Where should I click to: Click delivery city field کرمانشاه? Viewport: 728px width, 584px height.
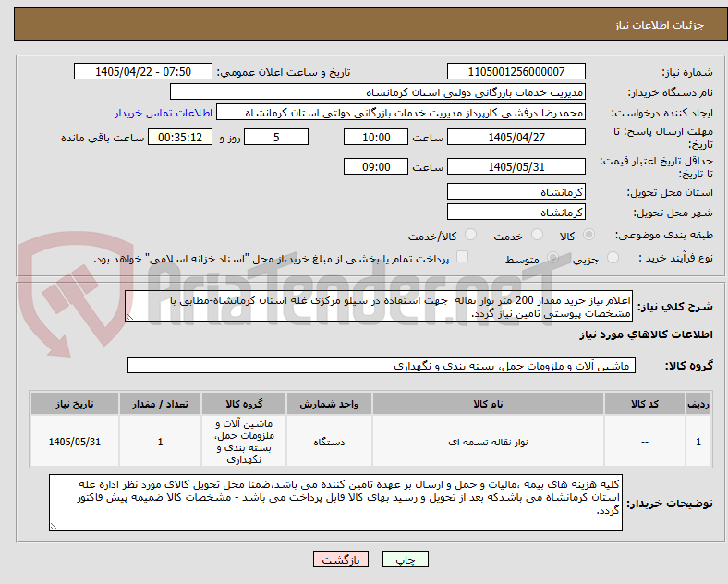[x=516, y=213]
